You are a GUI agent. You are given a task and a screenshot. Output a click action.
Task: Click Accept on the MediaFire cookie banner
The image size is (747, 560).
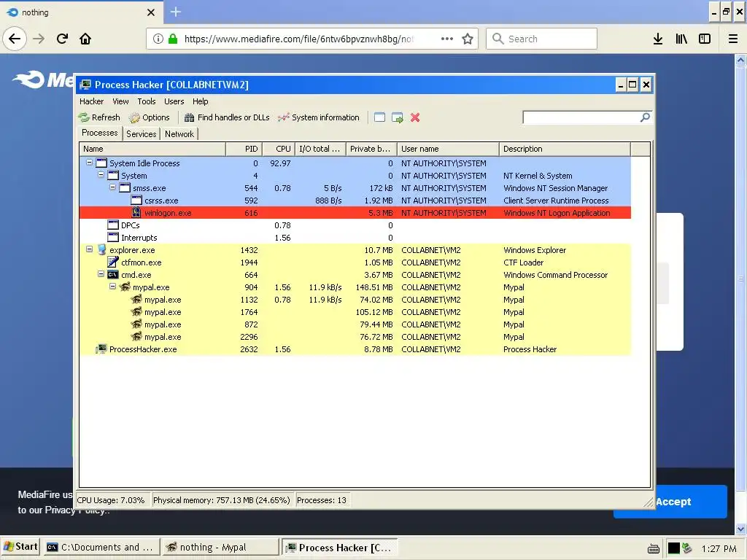[x=673, y=502]
